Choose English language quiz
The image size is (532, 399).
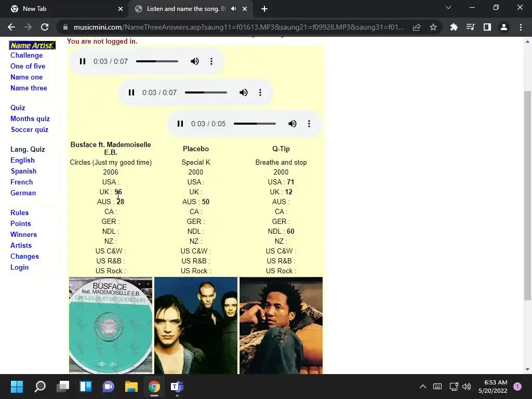click(x=22, y=160)
